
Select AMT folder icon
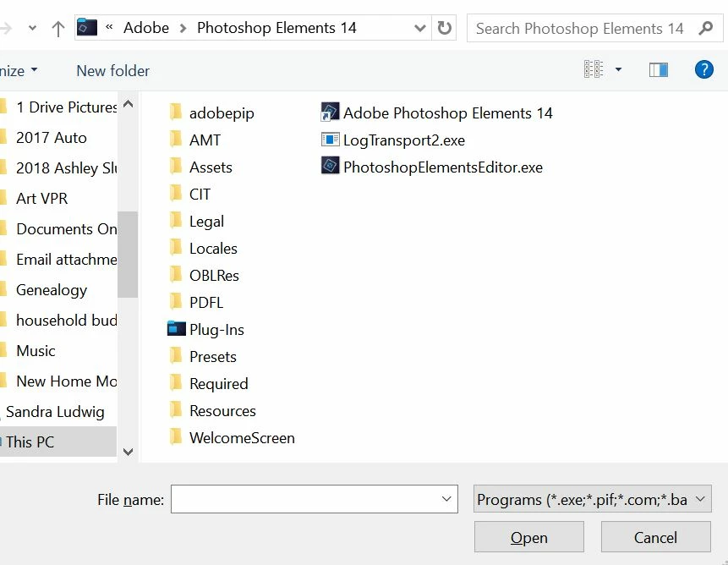pyautogui.click(x=176, y=139)
